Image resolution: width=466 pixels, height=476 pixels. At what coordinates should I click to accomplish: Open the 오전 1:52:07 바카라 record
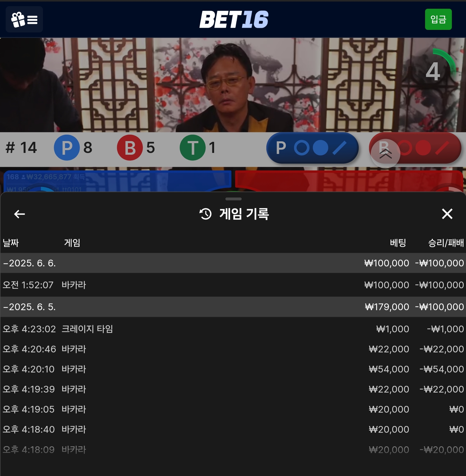click(233, 285)
